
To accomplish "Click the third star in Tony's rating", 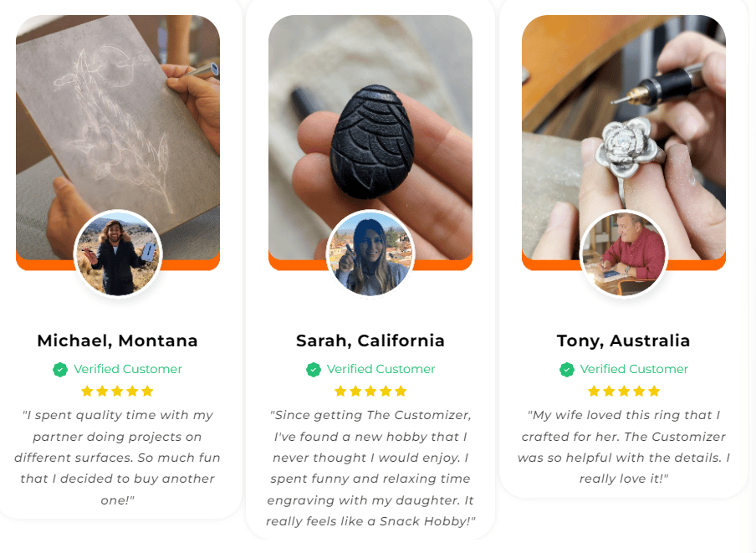I will pos(624,391).
